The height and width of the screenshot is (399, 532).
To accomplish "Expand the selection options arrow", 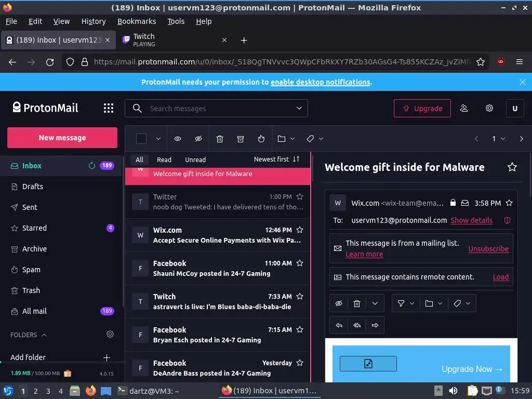I will 158,139.
